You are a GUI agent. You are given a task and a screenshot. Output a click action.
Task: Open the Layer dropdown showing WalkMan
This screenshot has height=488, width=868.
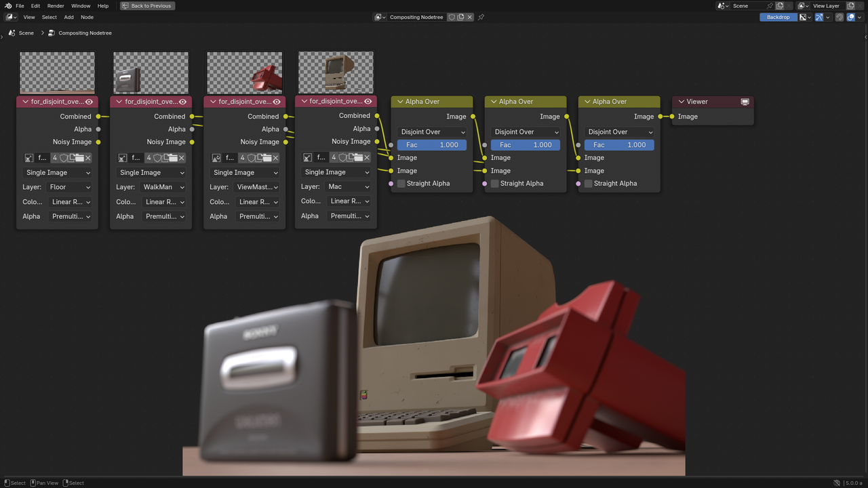[x=163, y=187]
